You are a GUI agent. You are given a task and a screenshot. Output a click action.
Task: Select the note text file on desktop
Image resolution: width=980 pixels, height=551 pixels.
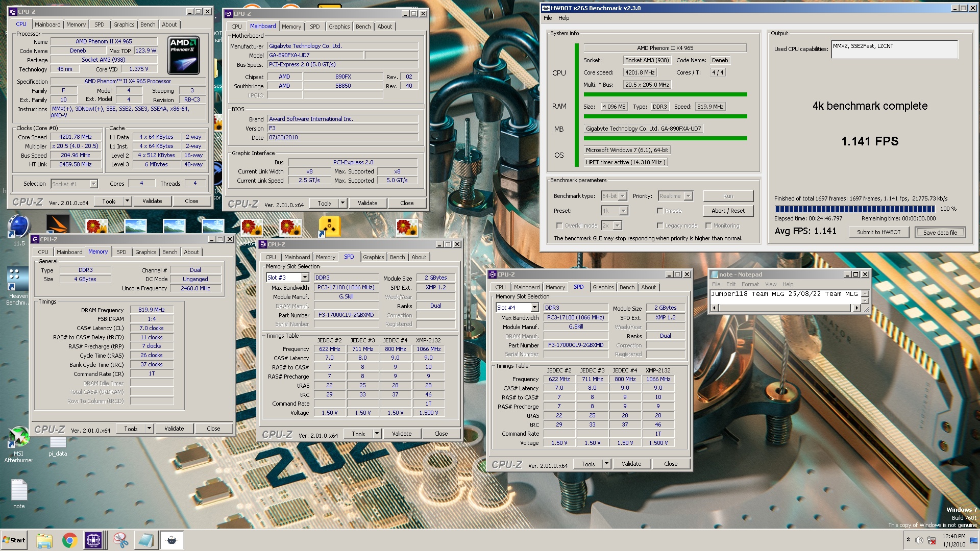[19, 493]
